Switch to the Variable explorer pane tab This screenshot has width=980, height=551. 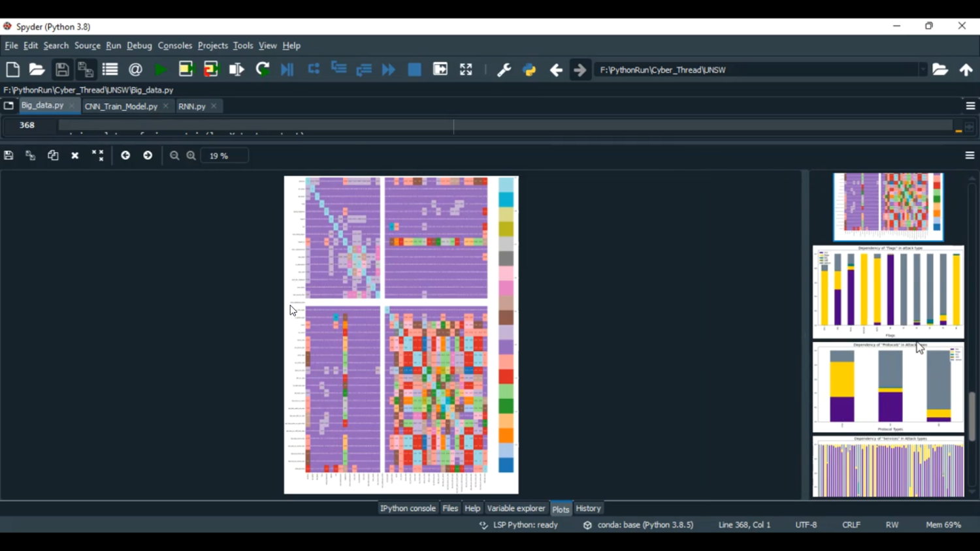pyautogui.click(x=515, y=509)
